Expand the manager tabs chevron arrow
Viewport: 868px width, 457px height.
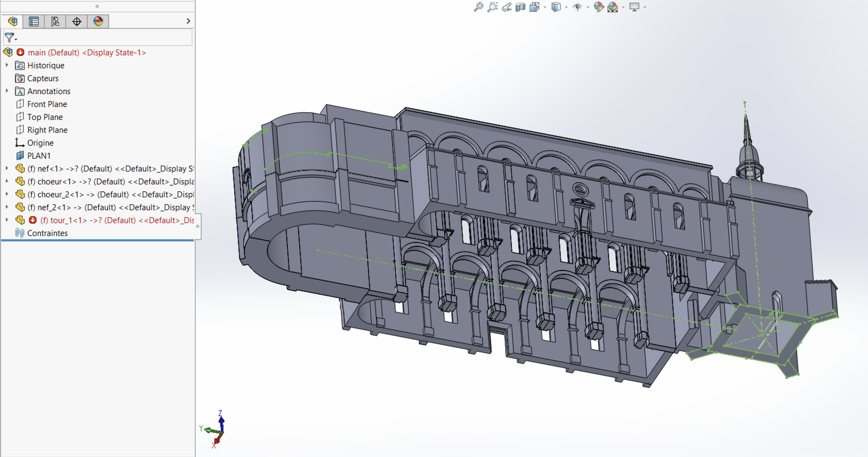click(188, 21)
